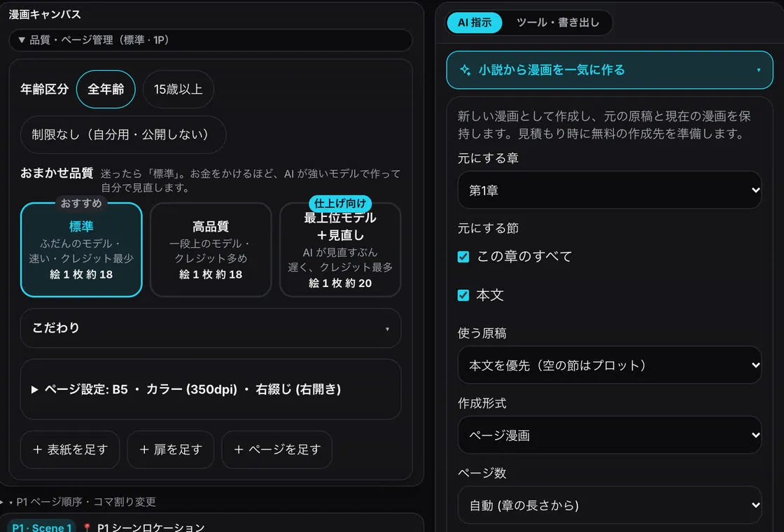
Task: Select the 標準 quality card
Action: [81, 249]
